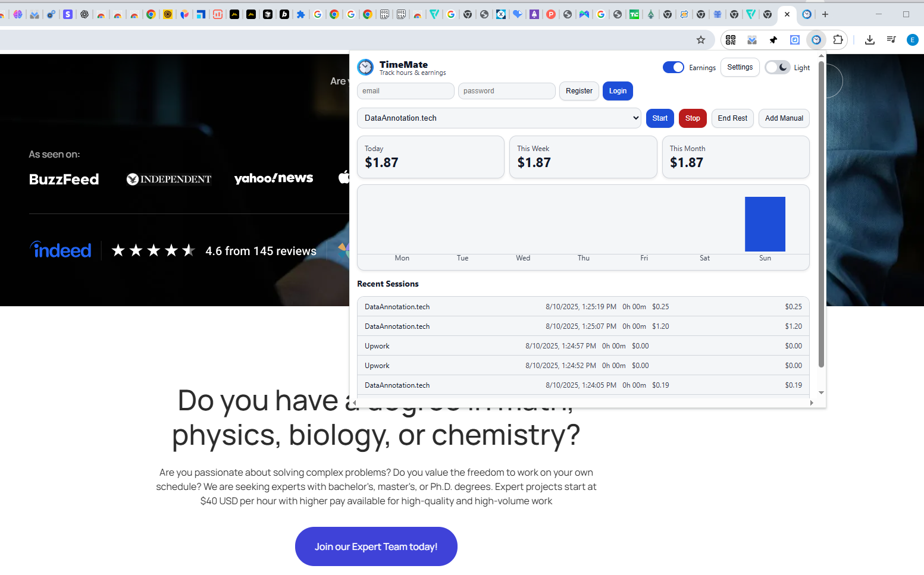Image resolution: width=924 pixels, height=575 pixels.
Task: Click the QR code extension icon
Action: coord(731,40)
